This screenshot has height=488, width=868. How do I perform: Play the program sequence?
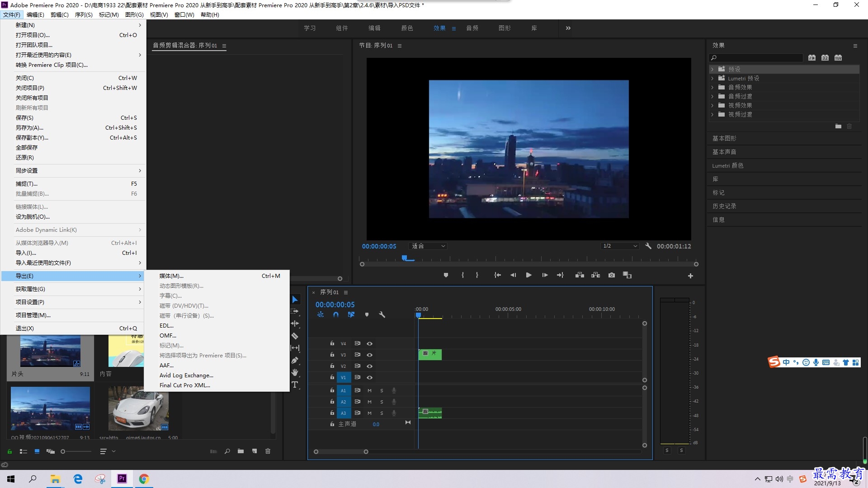(528, 275)
